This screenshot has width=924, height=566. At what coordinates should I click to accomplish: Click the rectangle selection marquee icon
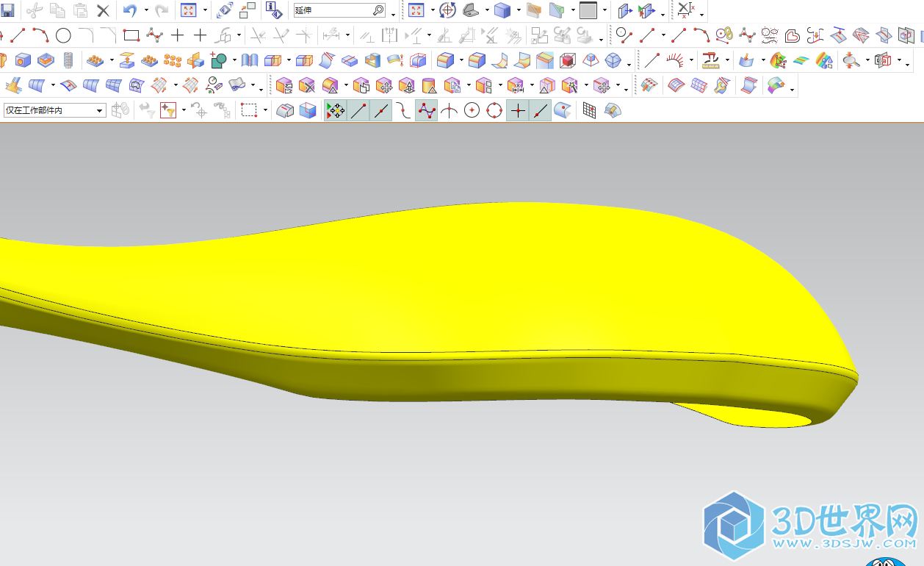tap(249, 110)
